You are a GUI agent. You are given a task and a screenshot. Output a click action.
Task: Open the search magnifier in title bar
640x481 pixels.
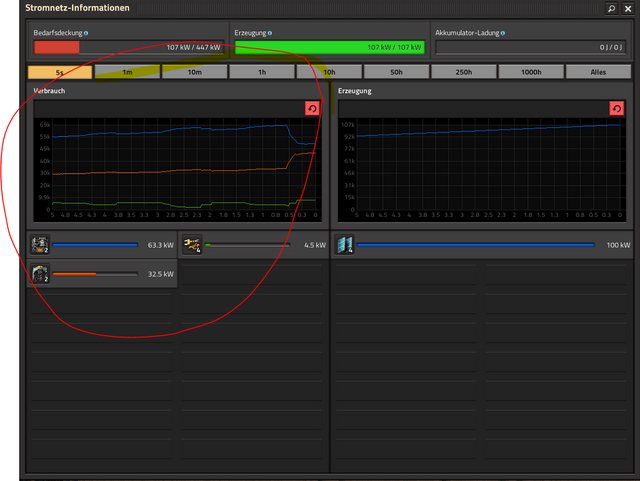tap(611, 8)
